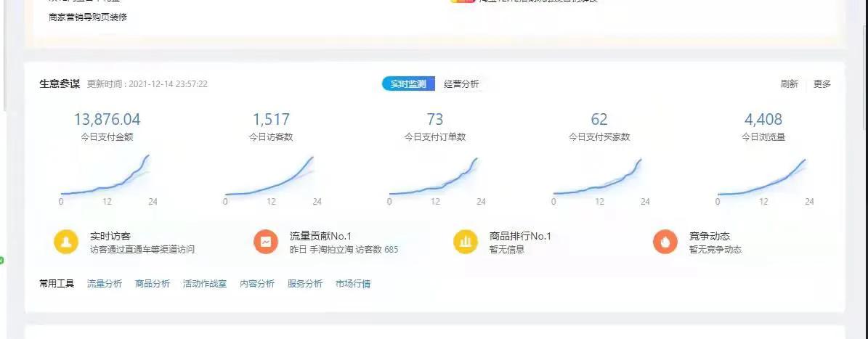The image size is (868, 339).
Task: Click the 今日浏览量 value 4,408
Action: pyautogui.click(x=763, y=120)
